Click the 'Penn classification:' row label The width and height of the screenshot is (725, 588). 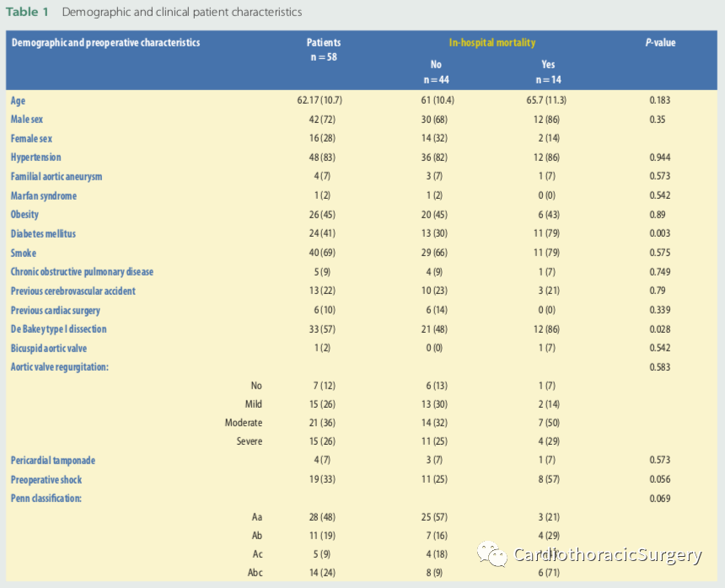click(46, 499)
